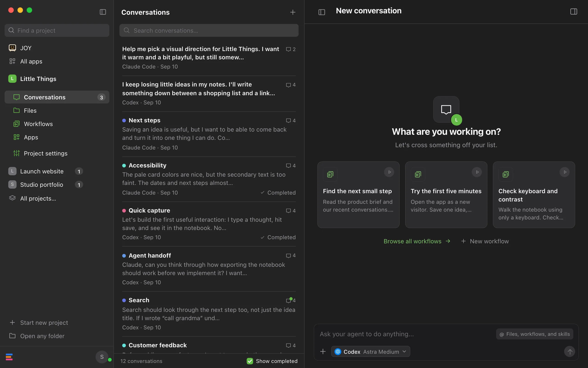The image size is (588, 368).
Task: Open the right side panel icon
Action: pos(574,11)
